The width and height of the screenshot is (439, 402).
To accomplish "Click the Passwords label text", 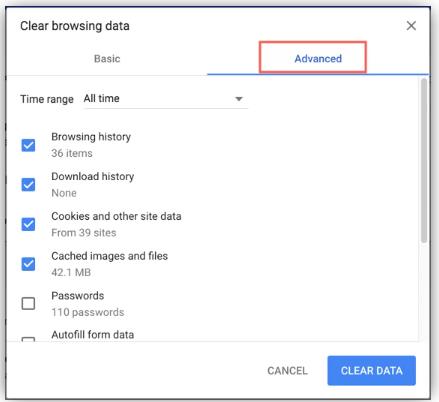I will pos(78,296).
